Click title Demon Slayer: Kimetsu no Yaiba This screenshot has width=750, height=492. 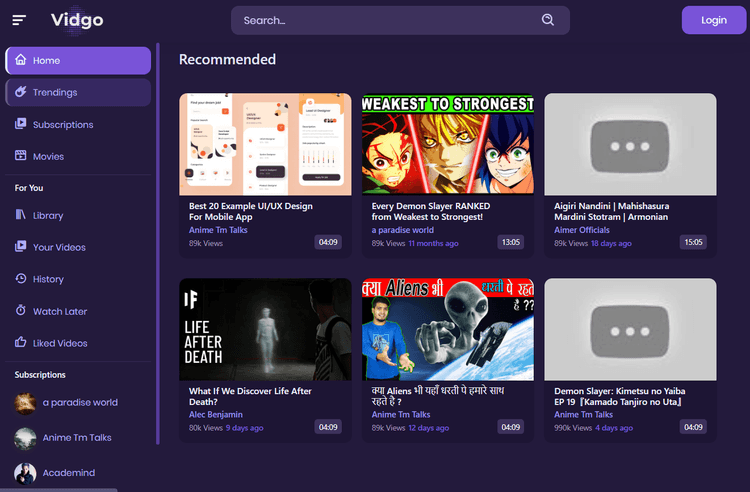click(x=619, y=396)
